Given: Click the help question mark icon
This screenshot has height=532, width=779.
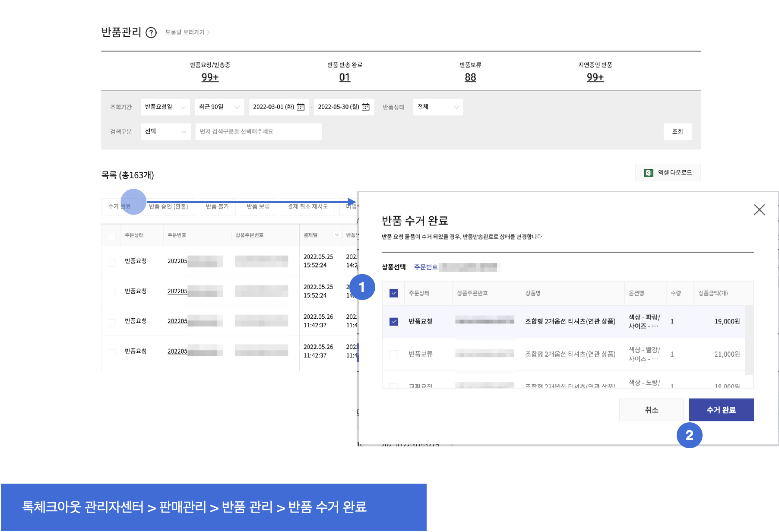Looking at the screenshot, I should click(151, 32).
